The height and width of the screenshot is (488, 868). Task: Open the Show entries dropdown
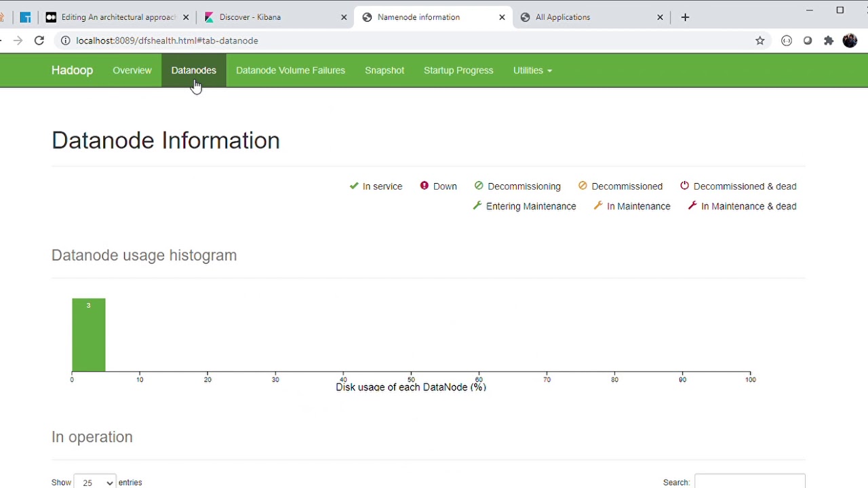pyautogui.click(x=94, y=482)
